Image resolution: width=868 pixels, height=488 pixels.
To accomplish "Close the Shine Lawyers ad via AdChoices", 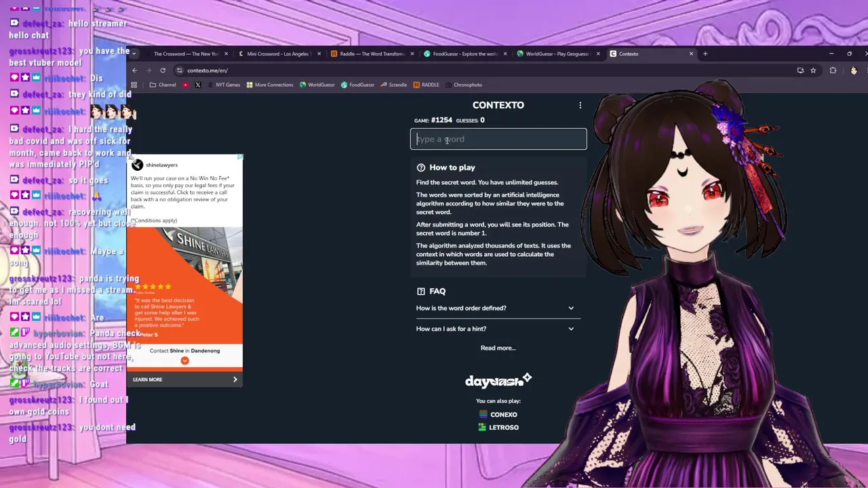I will pos(239,157).
